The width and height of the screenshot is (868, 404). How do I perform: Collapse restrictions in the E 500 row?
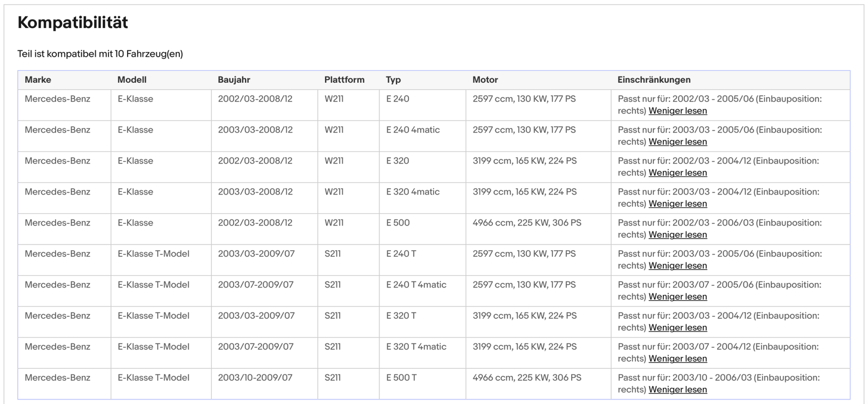677,235
